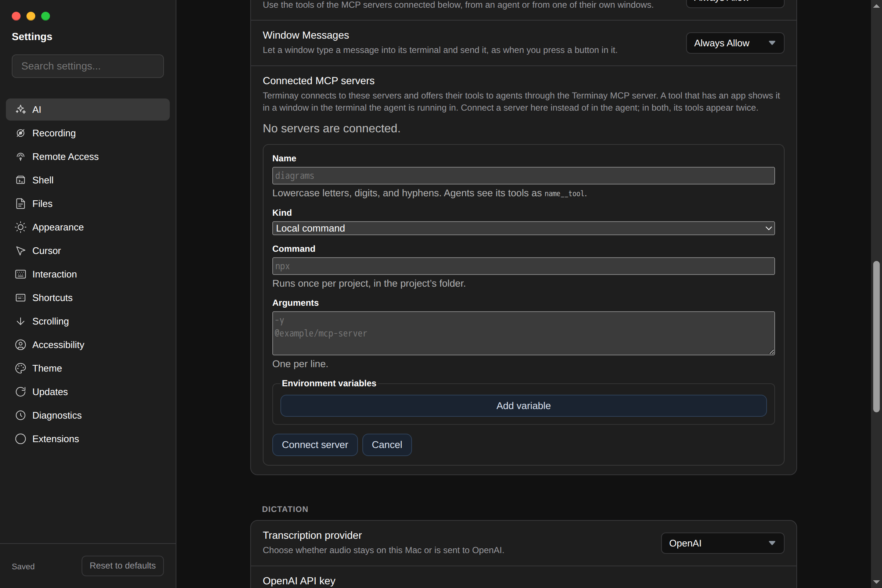The height and width of the screenshot is (588, 882).
Task: Click the AI sparkle icon in sidebar
Action: point(21,110)
